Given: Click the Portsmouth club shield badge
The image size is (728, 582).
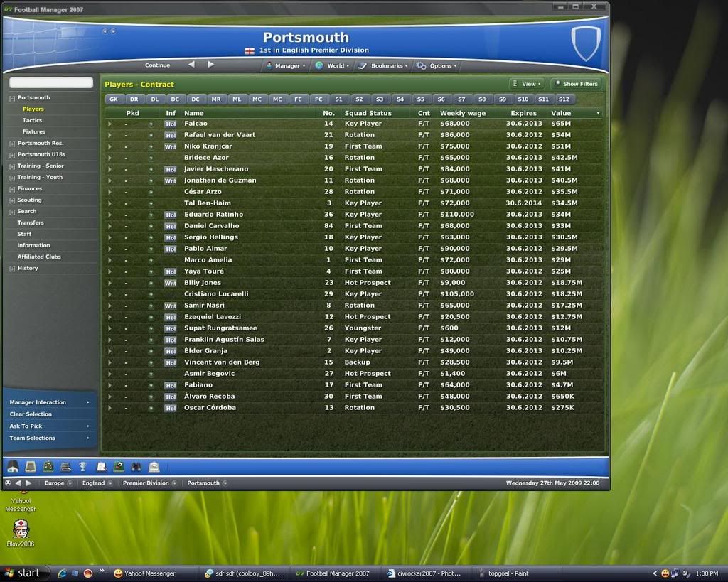Looking at the screenshot, I should (x=586, y=43).
